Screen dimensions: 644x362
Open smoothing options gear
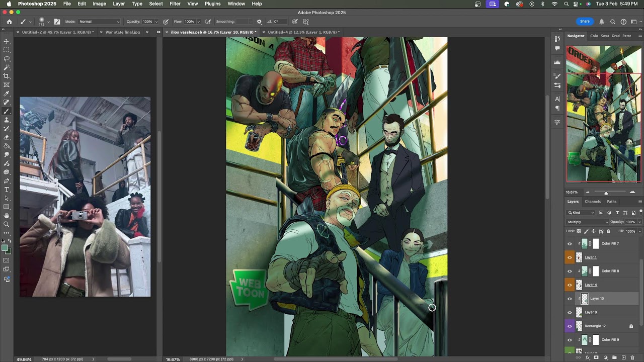[x=259, y=22]
